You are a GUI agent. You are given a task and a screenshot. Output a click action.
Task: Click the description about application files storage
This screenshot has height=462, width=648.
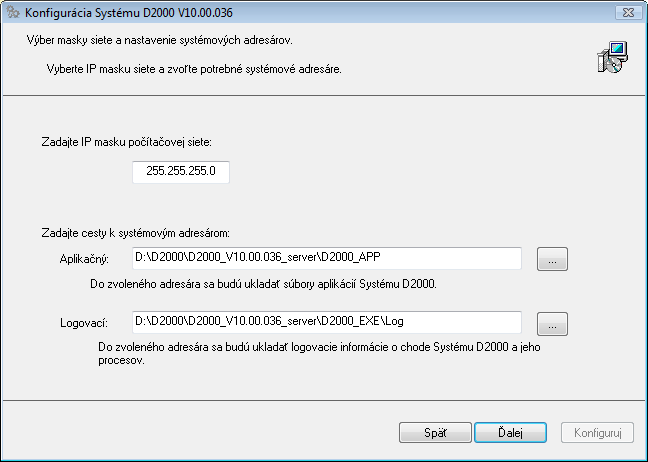tap(263, 284)
